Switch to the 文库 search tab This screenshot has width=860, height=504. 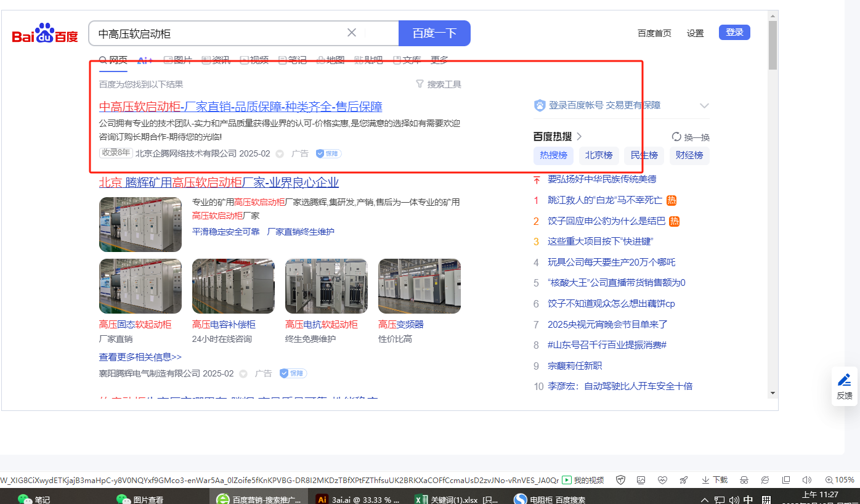pos(407,60)
